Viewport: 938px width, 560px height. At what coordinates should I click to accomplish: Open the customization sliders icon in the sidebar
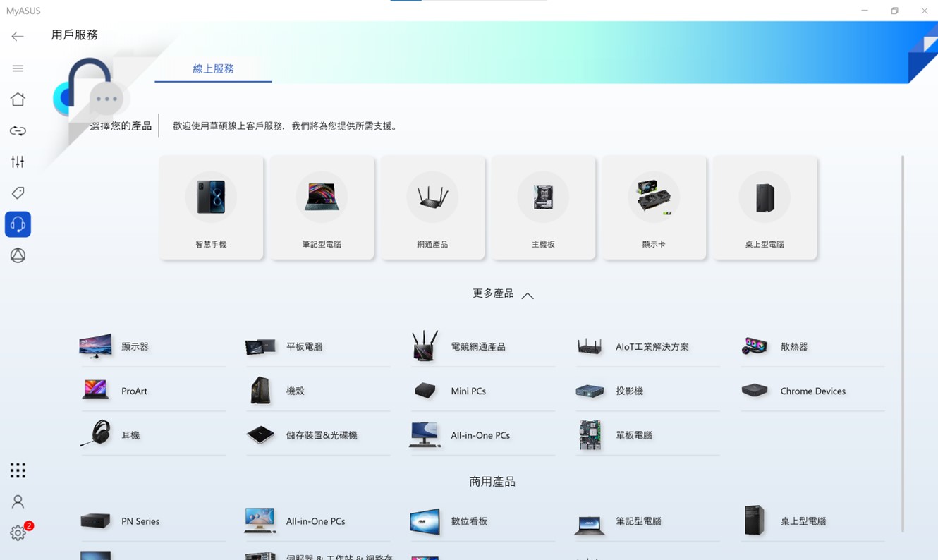pos(18,162)
